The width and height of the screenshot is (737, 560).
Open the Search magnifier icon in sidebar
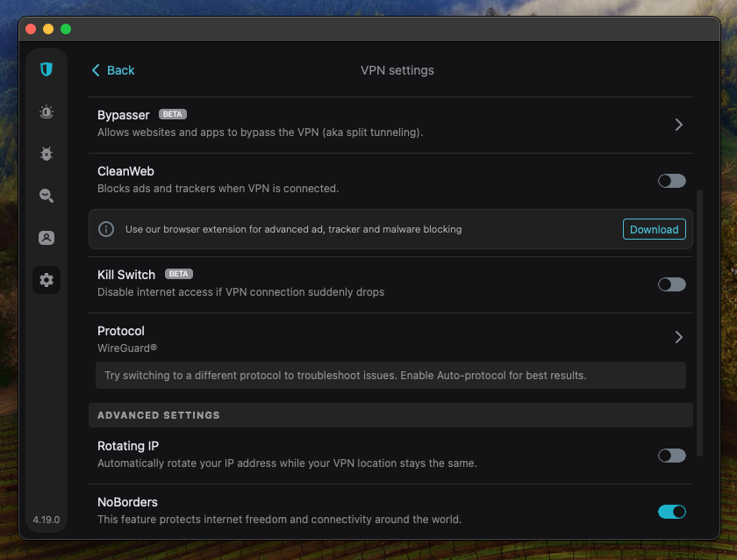tap(46, 196)
